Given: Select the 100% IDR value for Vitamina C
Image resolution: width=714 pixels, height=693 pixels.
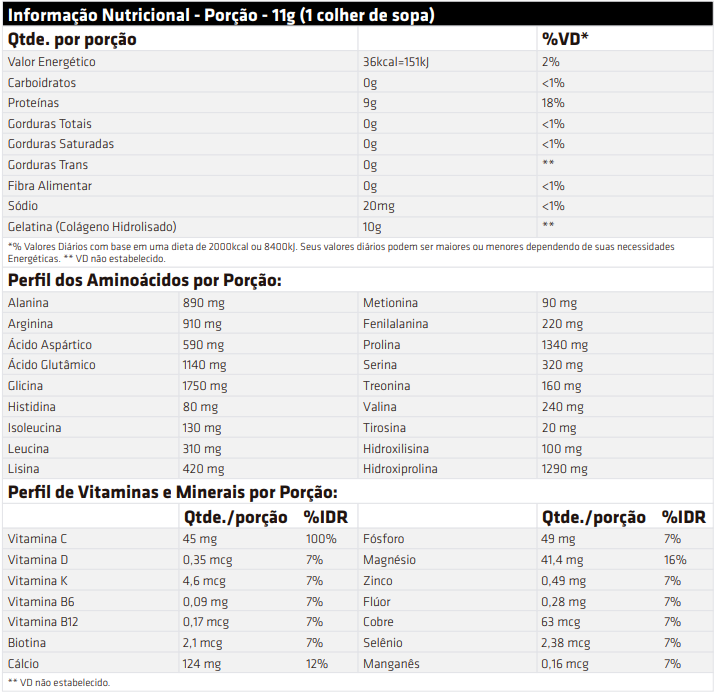Looking at the screenshot, I should 321,539.
